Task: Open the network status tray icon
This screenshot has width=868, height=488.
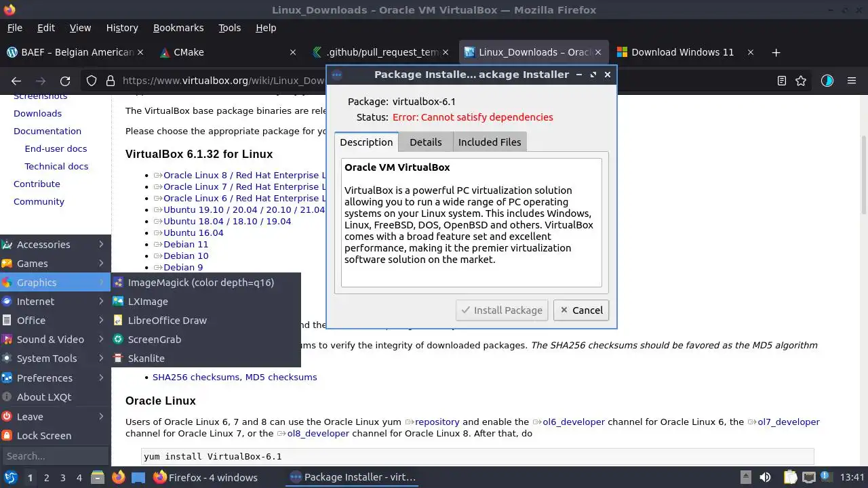Action: coord(809,477)
